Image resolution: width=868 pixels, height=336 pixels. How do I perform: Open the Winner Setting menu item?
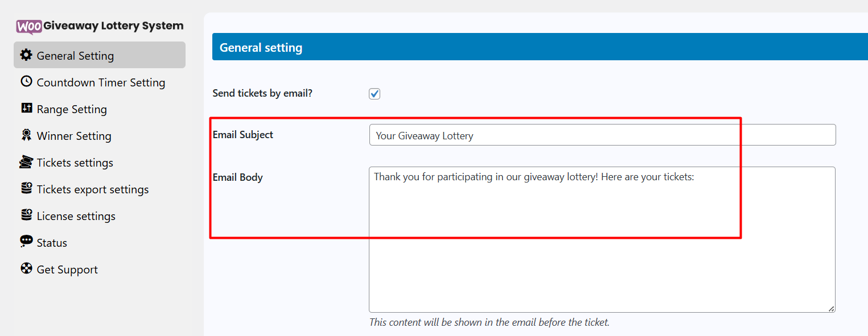tap(74, 136)
